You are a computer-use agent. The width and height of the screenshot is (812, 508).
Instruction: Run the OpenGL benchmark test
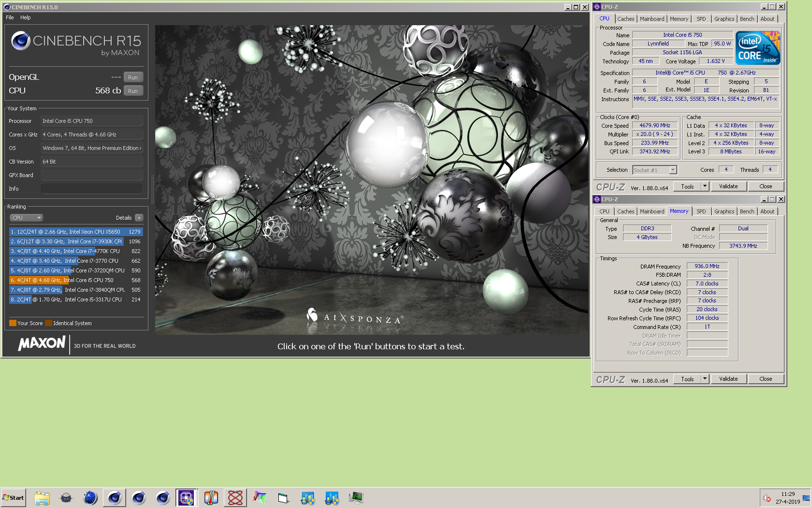click(x=133, y=77)
